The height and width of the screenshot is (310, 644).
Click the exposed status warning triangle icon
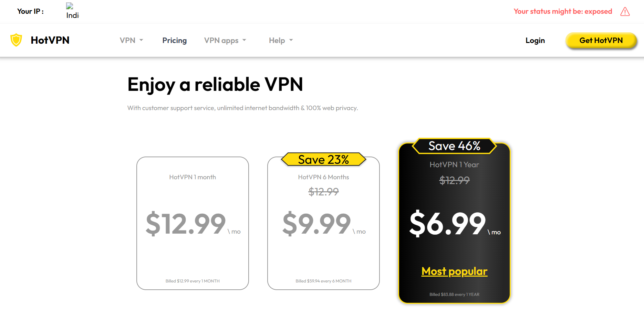click(x=625, y=12)
